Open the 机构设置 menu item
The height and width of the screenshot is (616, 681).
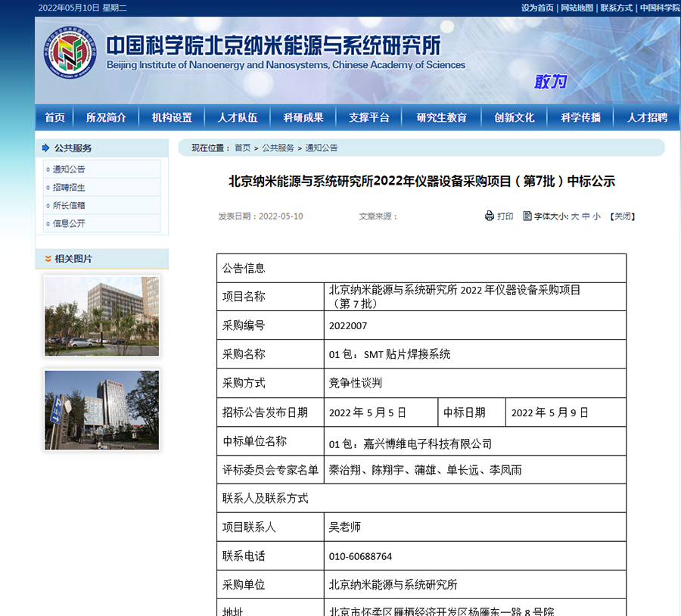172,117
